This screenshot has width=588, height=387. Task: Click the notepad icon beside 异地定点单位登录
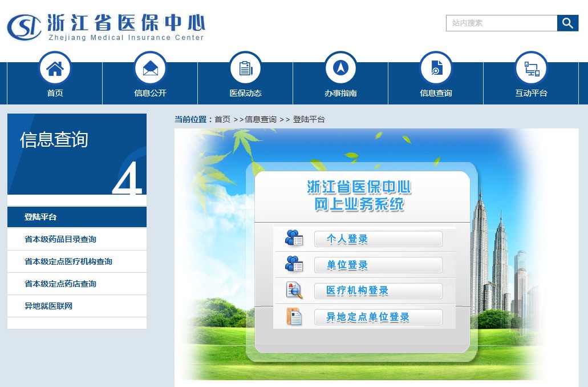tap(294, 317)
